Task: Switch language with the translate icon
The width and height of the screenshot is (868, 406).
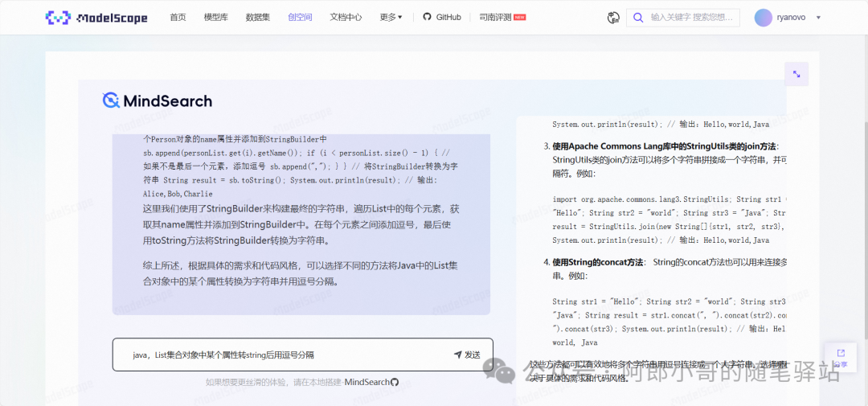Action: pos(612,18)
